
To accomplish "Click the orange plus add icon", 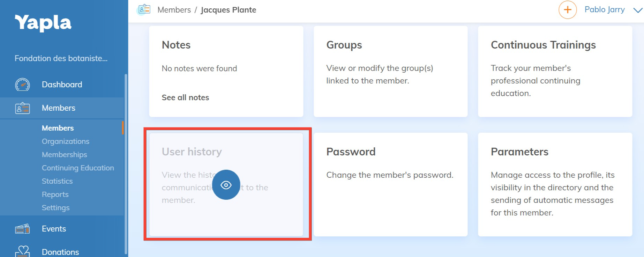I will tap(568, 10).
